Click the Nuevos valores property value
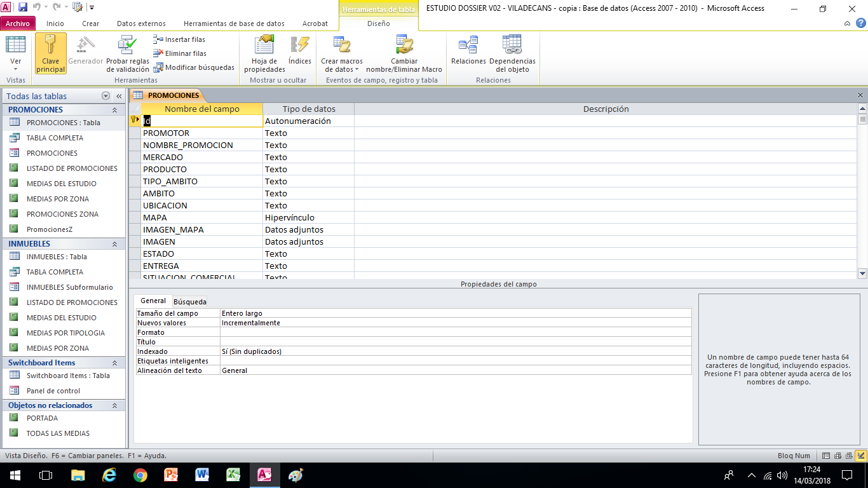Viewport: 868px width, 488px height. 456,323
